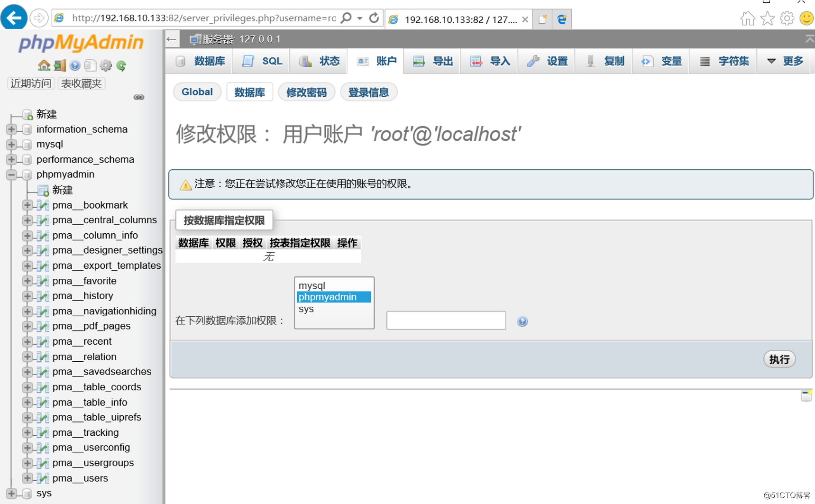Switch to 数据库 privileges sub-tab
Viewport: 815px width, 504px height.
(x=249, y=92)
